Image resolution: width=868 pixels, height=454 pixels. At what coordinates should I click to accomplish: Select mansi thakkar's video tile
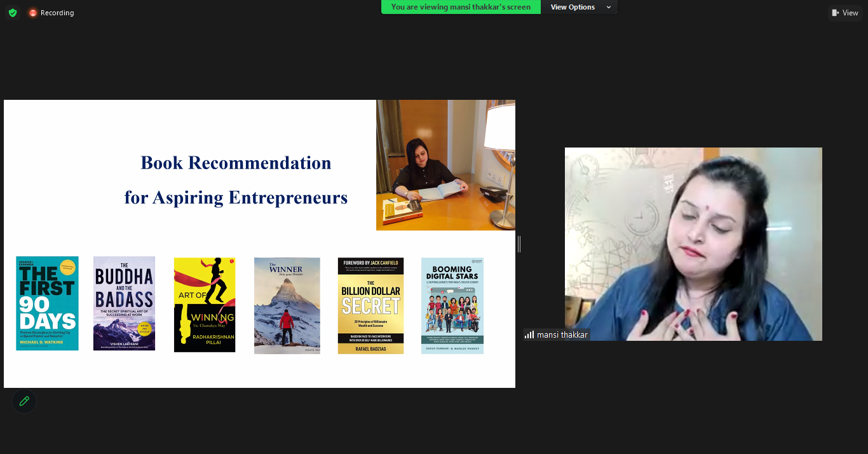[x=693, y=244]
